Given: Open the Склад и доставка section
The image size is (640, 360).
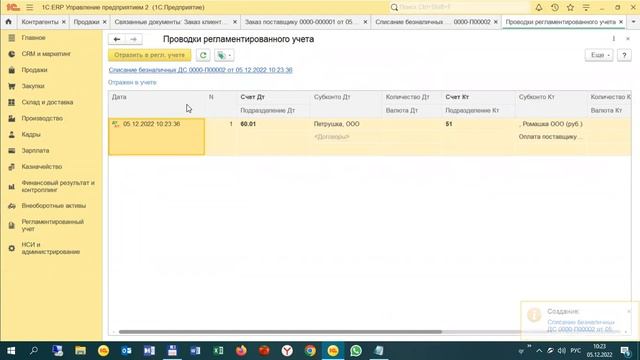Looking at the screenshot, I should click(47, 102).
